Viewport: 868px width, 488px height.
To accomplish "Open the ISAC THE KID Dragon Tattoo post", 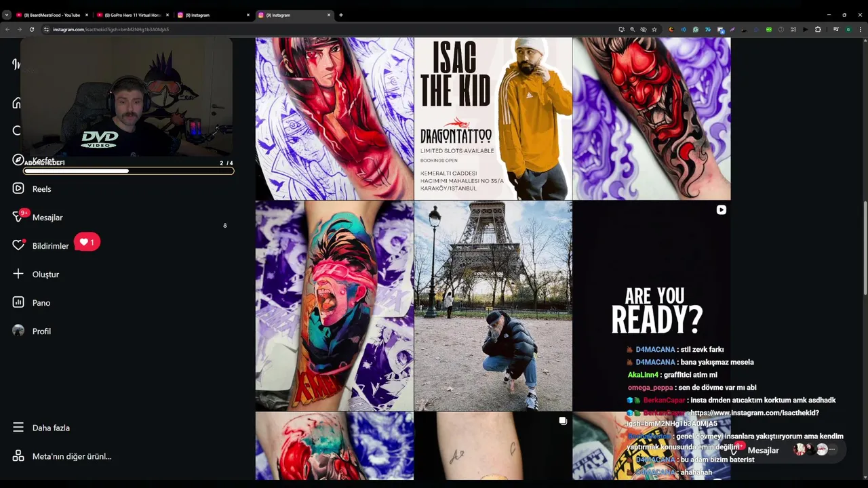I will click(493, 119).
